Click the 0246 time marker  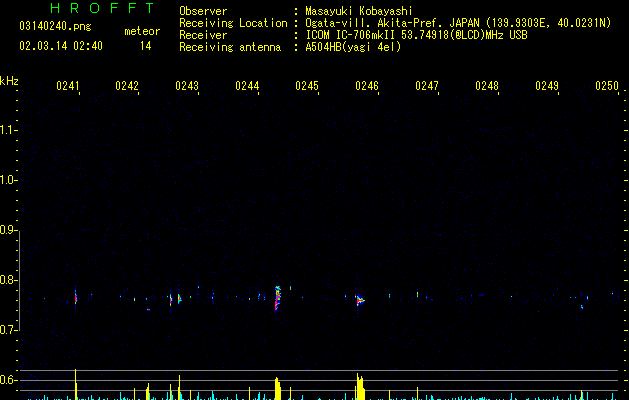click(367, 86)
